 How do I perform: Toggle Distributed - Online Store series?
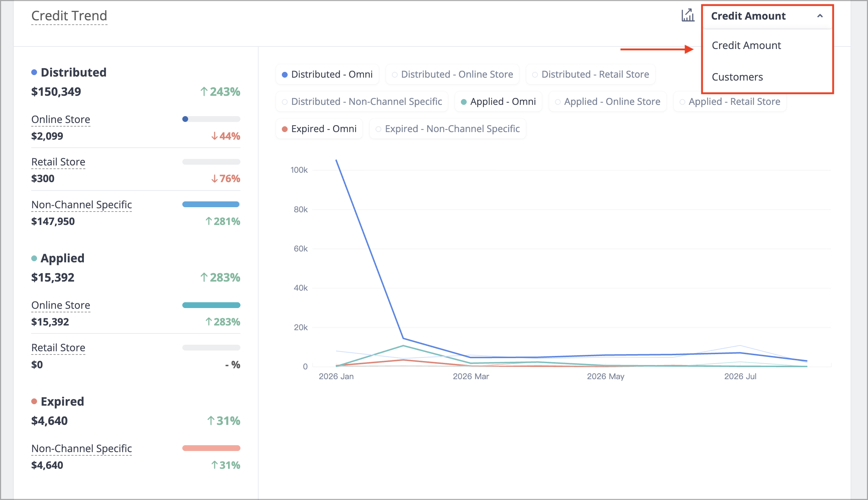tap(453, 74)
